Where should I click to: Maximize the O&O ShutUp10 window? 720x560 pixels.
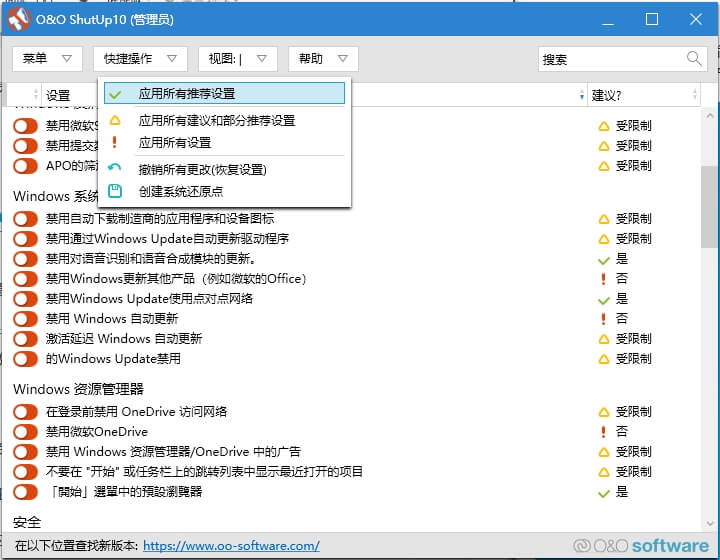coord(652,19)
